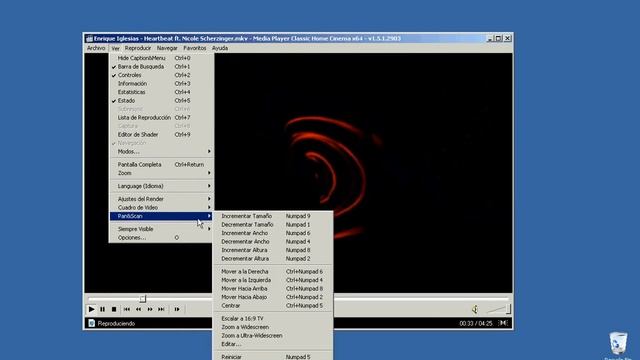This screenshot has height=360, width=640.
Task: Choose Decrementar Altura in submenu
Action: tap(273, 259)
